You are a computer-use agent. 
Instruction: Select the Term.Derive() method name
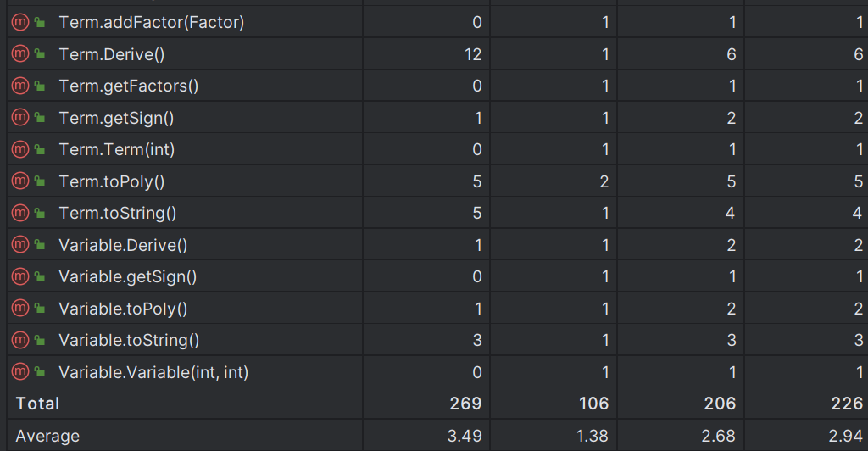pyautogui.click(x=112, y=54)
